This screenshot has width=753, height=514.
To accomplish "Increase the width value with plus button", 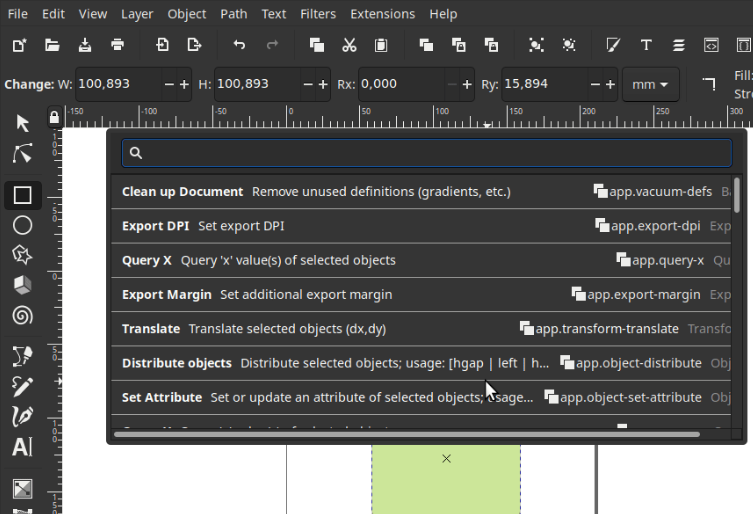I will (x=184, y=85).
